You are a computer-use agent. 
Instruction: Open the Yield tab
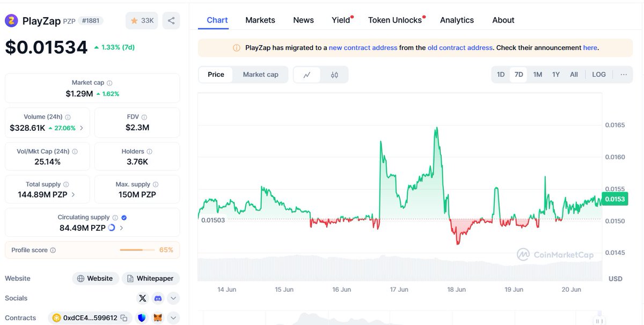341,20
